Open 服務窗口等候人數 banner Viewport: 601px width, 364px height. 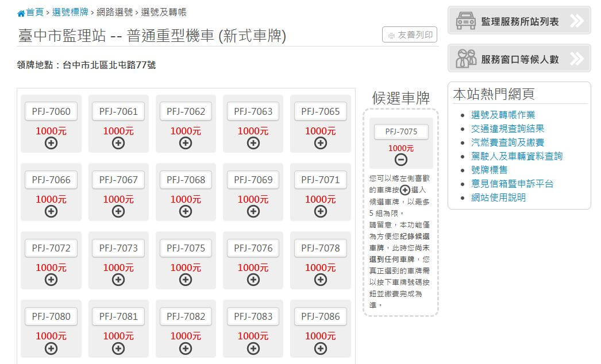coord(519,59)
